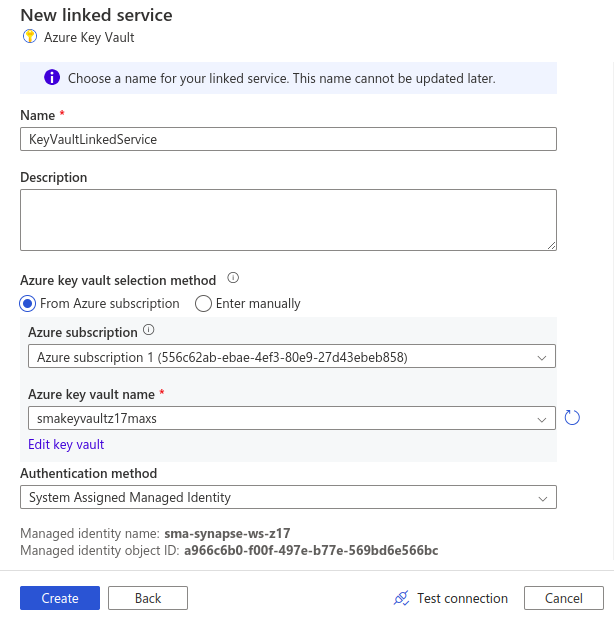Click info icon beside key vault selection method
614x625 pixels.
233,279
